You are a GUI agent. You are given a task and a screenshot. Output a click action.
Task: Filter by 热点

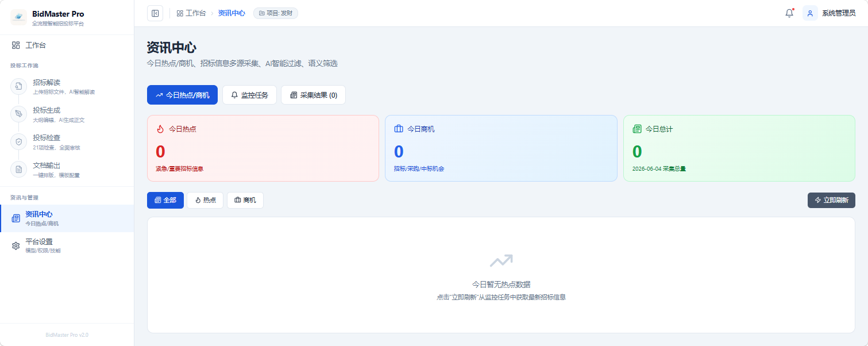tap(205, 200)
